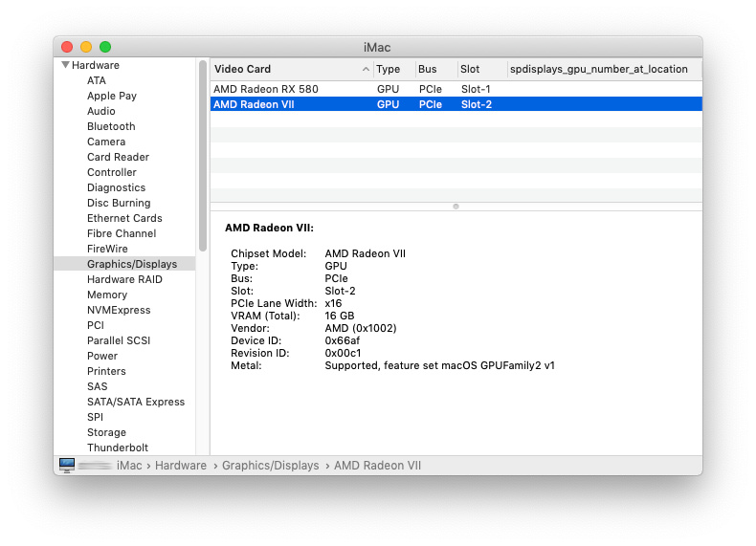Grab the split pane divider handle

click(456, 207)
